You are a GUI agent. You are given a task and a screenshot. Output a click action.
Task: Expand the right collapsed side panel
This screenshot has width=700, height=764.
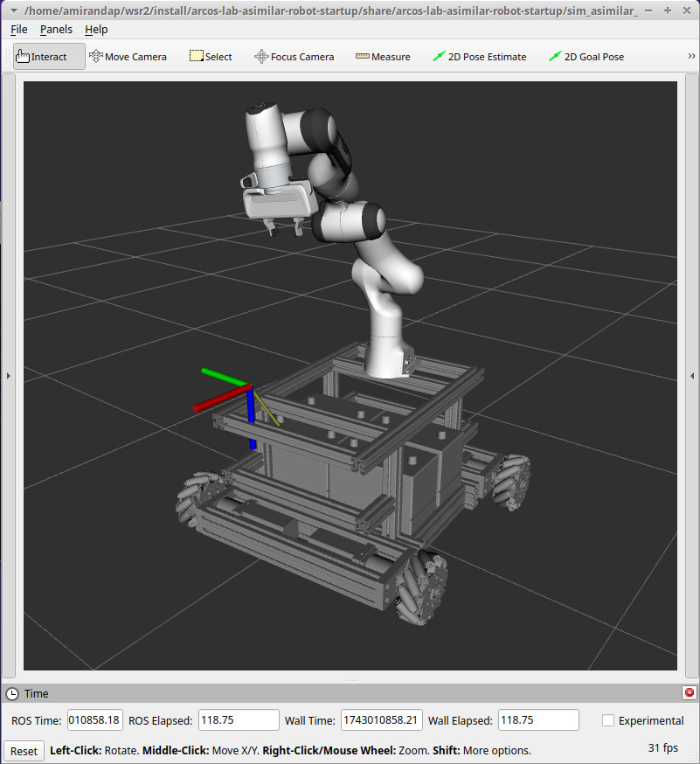point(692,376)
